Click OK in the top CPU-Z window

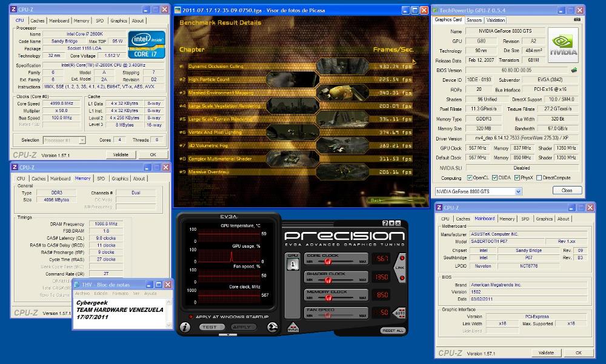pos(153,154)
